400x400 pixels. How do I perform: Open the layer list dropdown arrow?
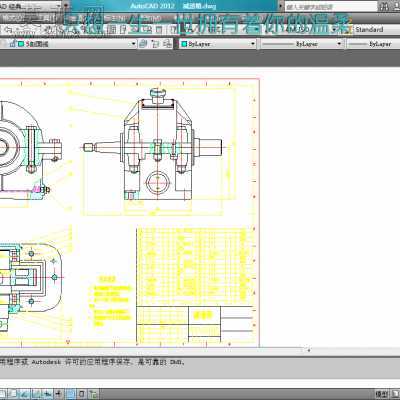click(x=133, y=44)
